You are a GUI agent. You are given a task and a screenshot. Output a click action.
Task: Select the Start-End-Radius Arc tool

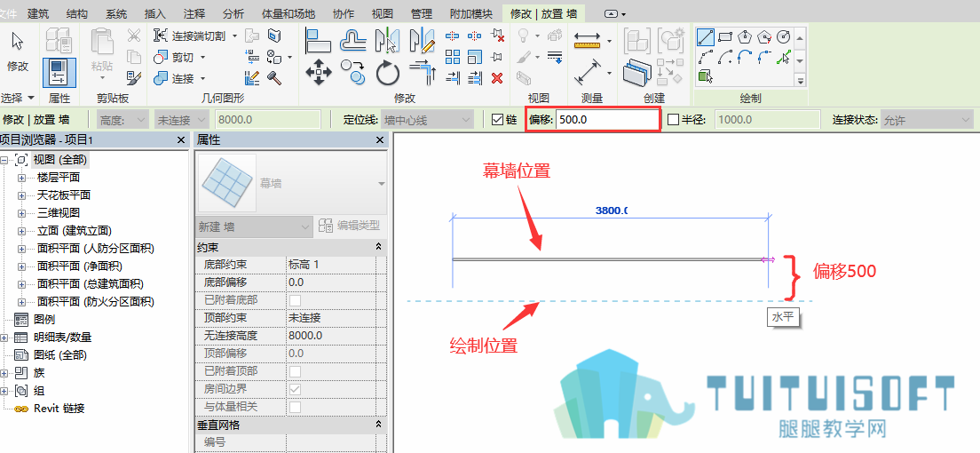[x=706, y=58]
